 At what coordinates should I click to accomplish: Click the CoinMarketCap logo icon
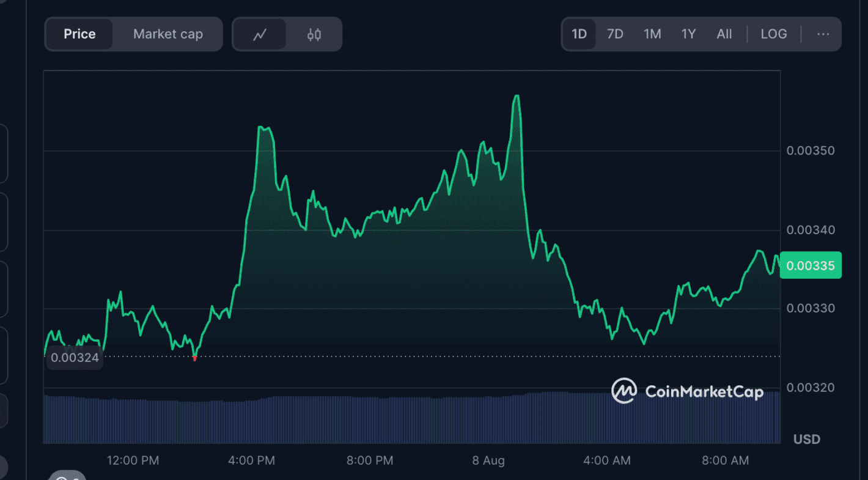624,391
